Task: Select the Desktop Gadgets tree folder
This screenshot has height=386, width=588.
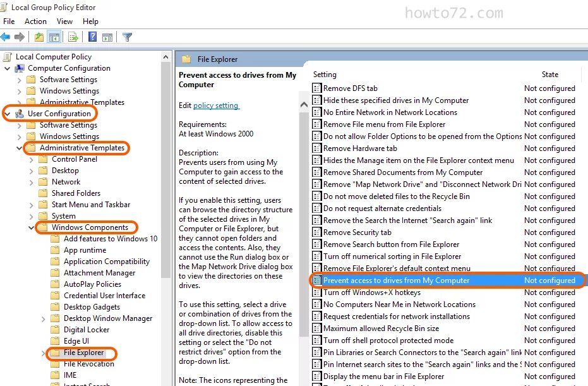Action: click(92, 307)
